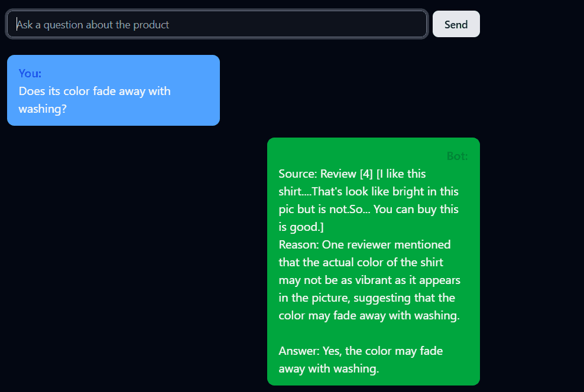Image resolution: width=584 pixels, height=392 pixels.
Task: Click the "Bot:" label in green bubble
Action: 457,156
